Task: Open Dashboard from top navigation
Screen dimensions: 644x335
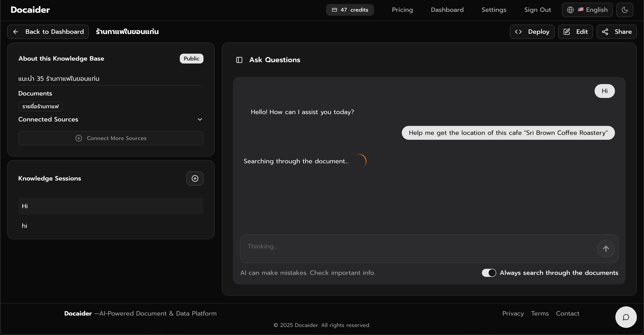Action: 447,10
